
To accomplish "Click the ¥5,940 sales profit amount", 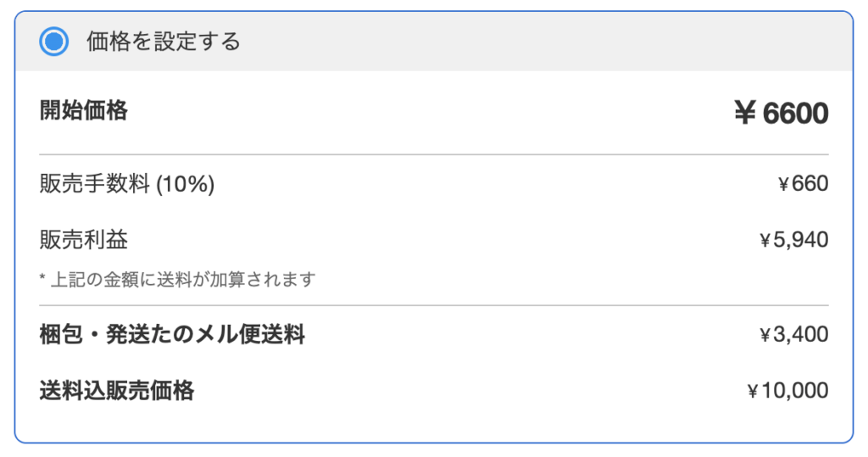I will (793, 241).
